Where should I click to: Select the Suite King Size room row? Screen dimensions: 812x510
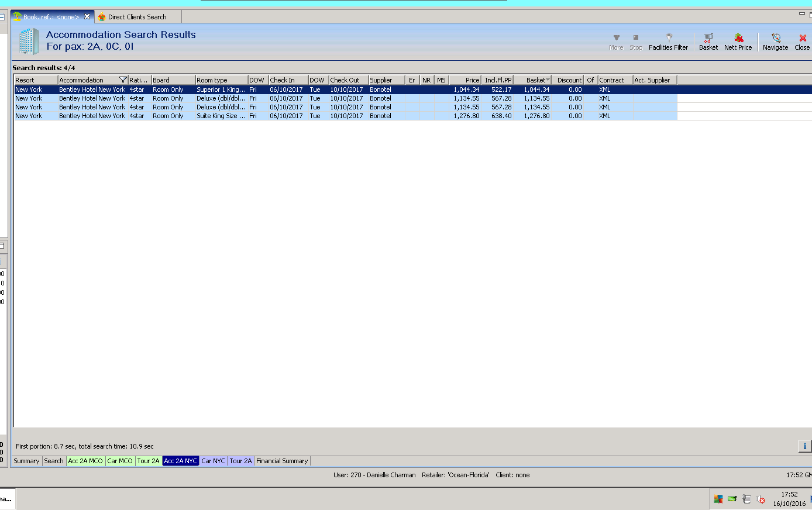click(x=221, y=116)
